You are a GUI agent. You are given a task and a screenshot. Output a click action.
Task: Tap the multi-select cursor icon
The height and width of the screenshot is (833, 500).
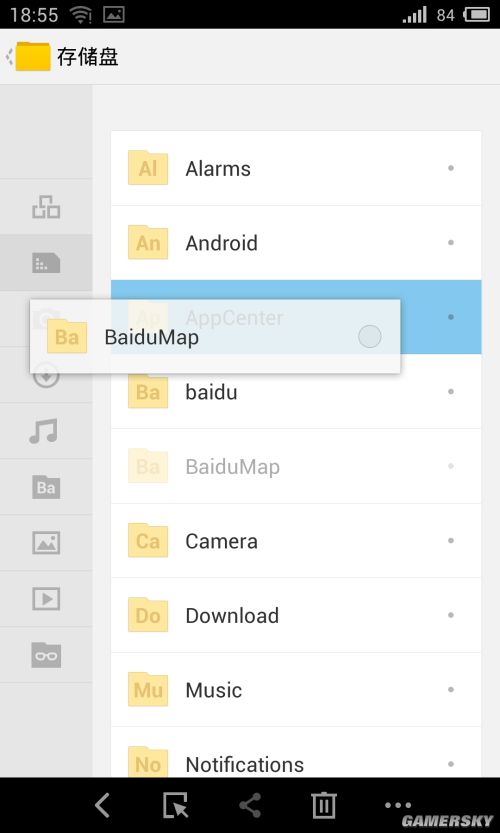pyautogui.click(x=175, y=805)
